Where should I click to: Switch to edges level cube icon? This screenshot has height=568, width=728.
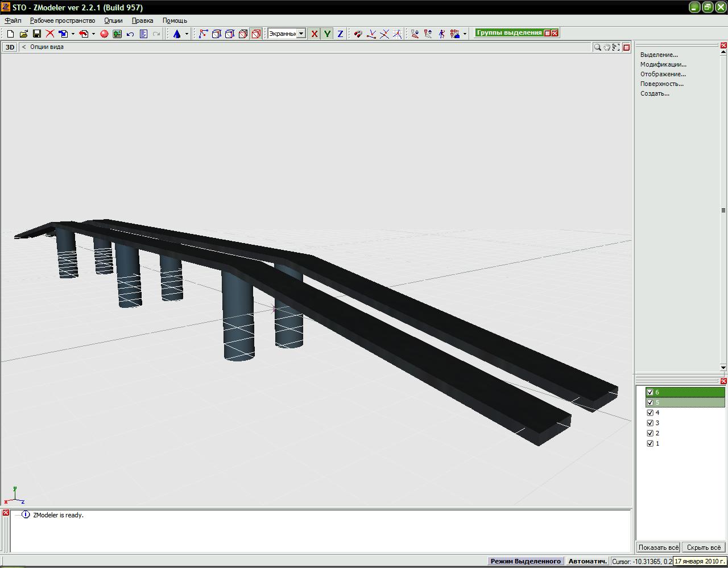(x=216, y=34)
